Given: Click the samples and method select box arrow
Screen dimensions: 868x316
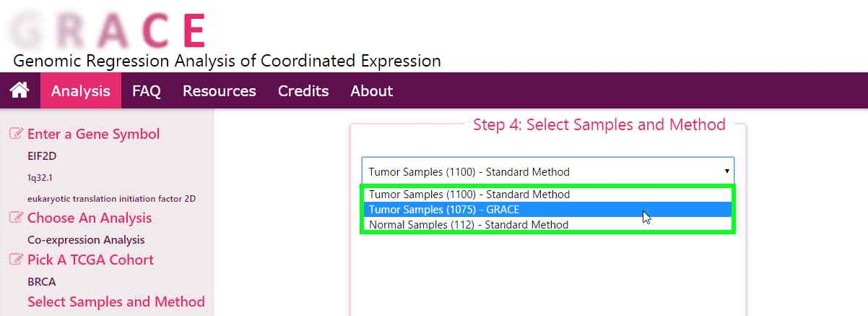Looking at the screenshot, I should (x=725, y=171).
